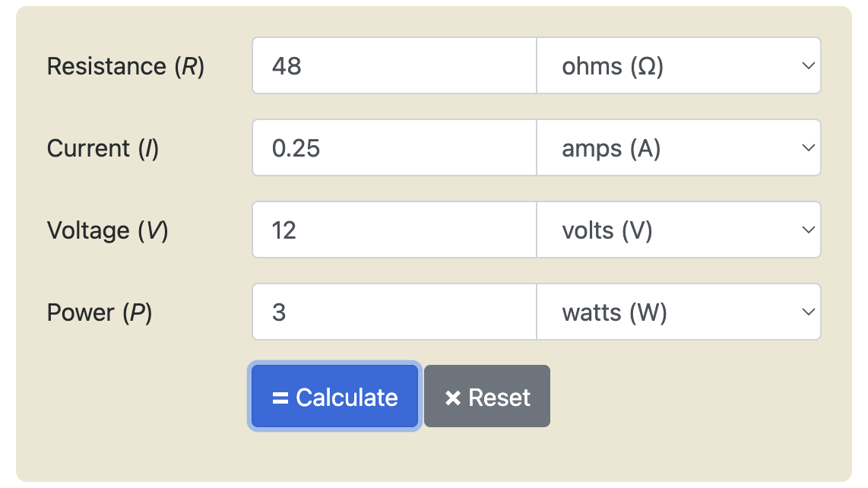Click the Calculate button
This screenshot has width=868, height=488.
[335, 396]
